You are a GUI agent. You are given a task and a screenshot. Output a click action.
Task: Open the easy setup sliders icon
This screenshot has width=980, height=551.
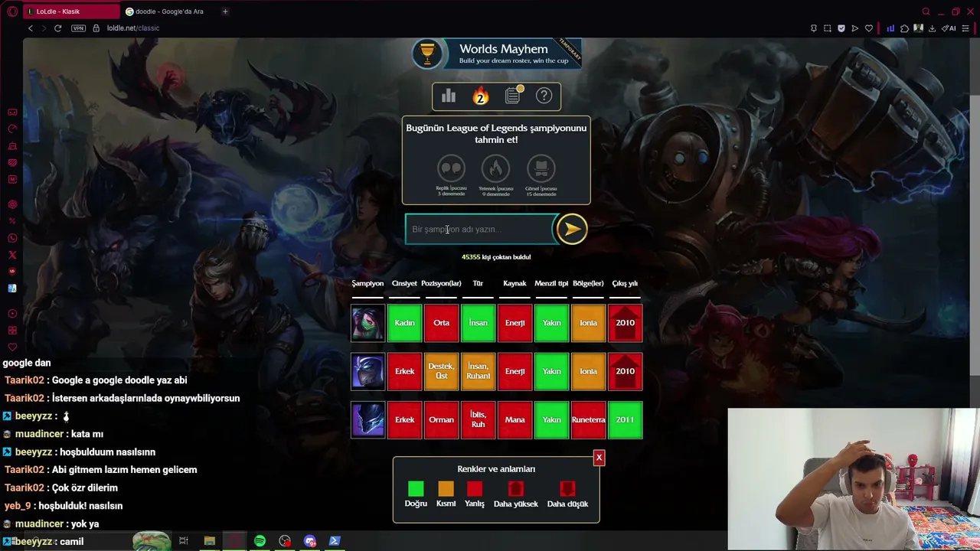click(x=967, y=28)
